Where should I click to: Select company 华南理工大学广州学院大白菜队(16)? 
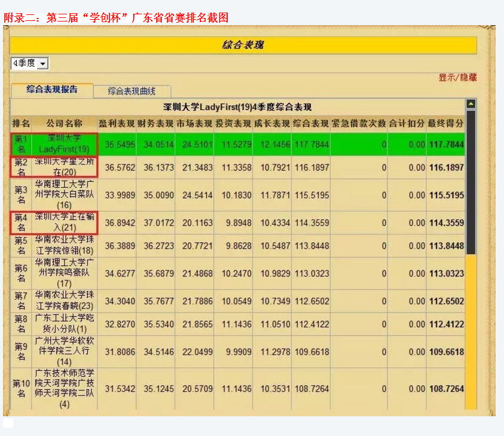point(65,195)
